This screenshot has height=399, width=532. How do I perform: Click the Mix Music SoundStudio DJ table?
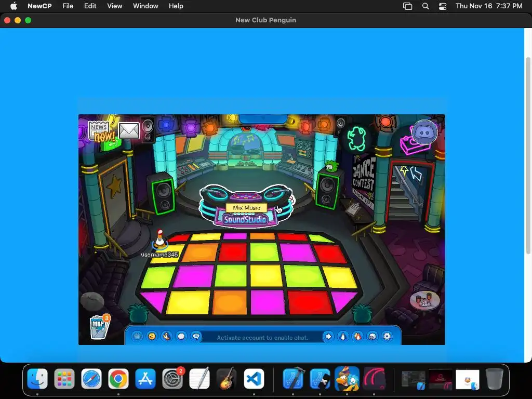pyautogui.click(x=246, y=205)
